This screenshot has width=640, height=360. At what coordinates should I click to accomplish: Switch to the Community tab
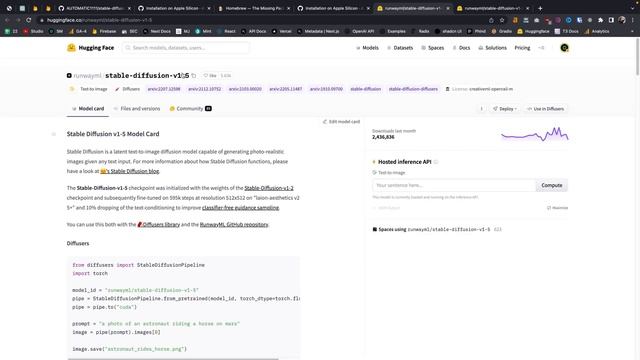click(190, 109)
